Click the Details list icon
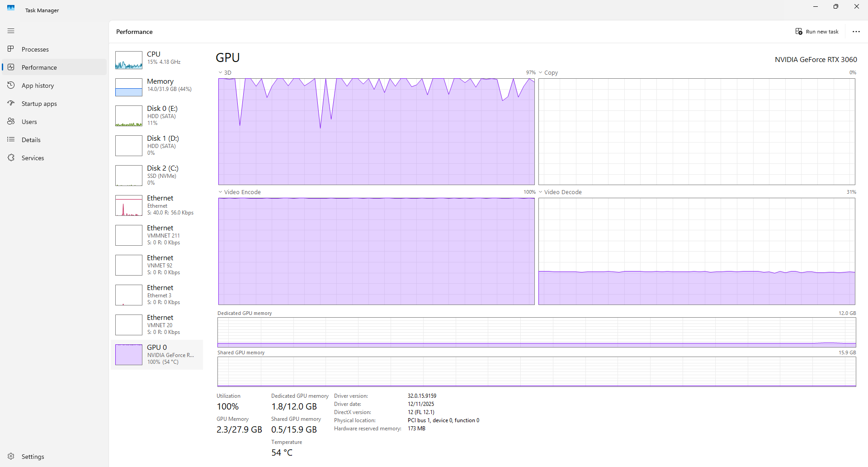This screenshot has height=467, width=868. pyautogui.click(x=11, y=139)
